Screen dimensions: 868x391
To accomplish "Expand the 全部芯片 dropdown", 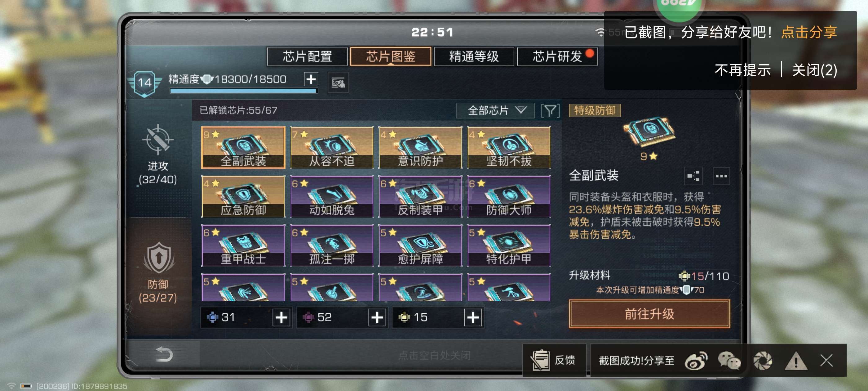I will point(495,110).
